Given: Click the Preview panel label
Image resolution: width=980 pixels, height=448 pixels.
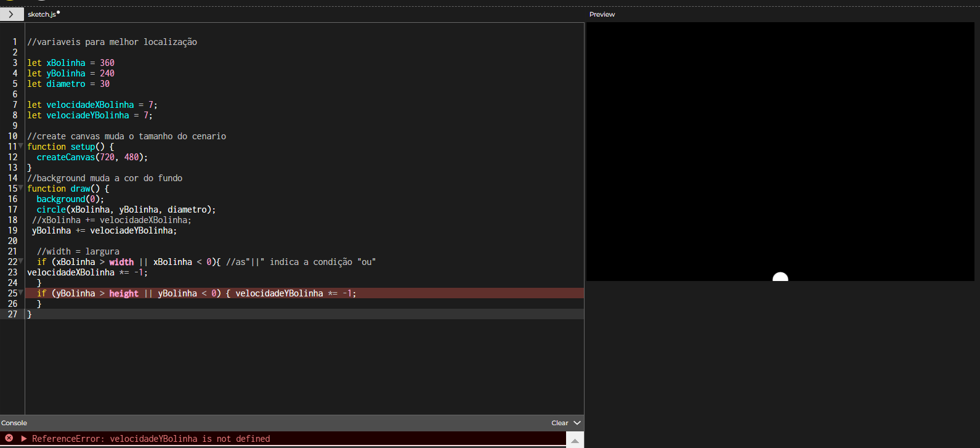Looking at the screenshot, I should click(x=602, y=14).
